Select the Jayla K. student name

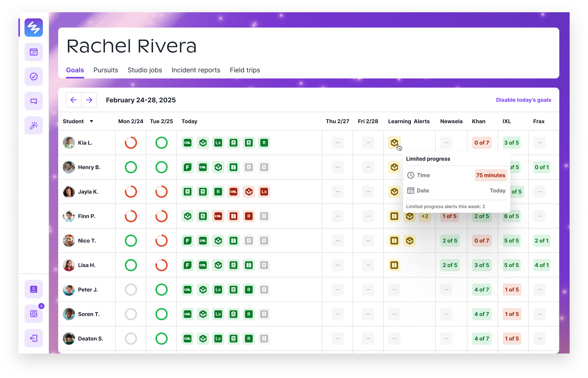point(88,192)
